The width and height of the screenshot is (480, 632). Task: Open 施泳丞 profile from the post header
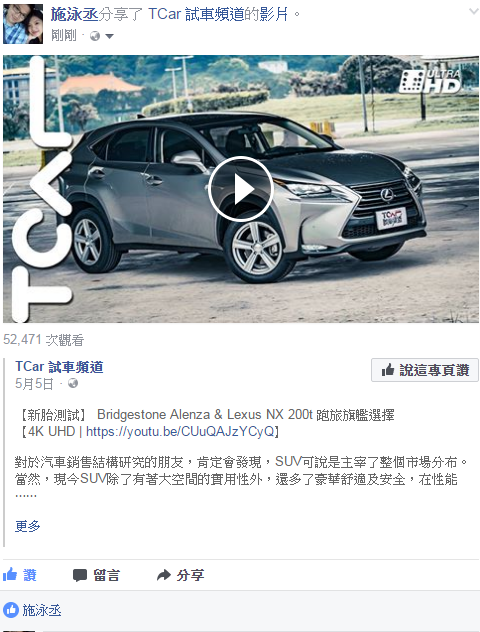pyautogui.click(x=74, y=15)
